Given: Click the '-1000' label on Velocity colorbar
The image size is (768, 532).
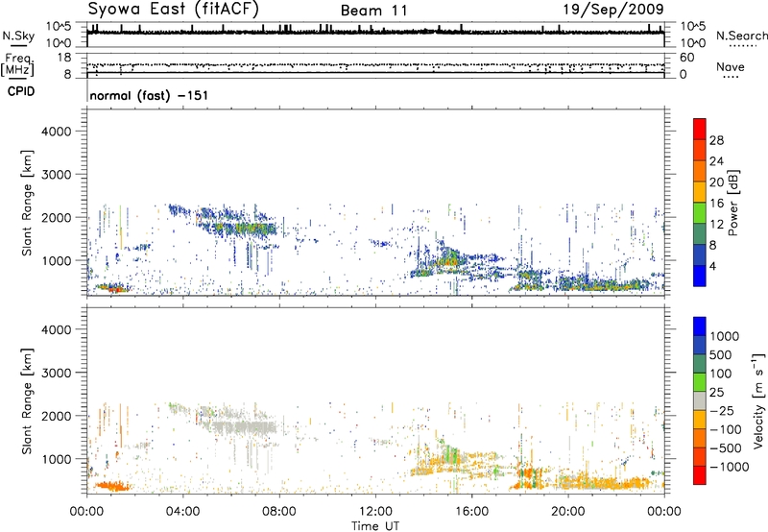Looking at the screenshot, I should coord(729,467).
